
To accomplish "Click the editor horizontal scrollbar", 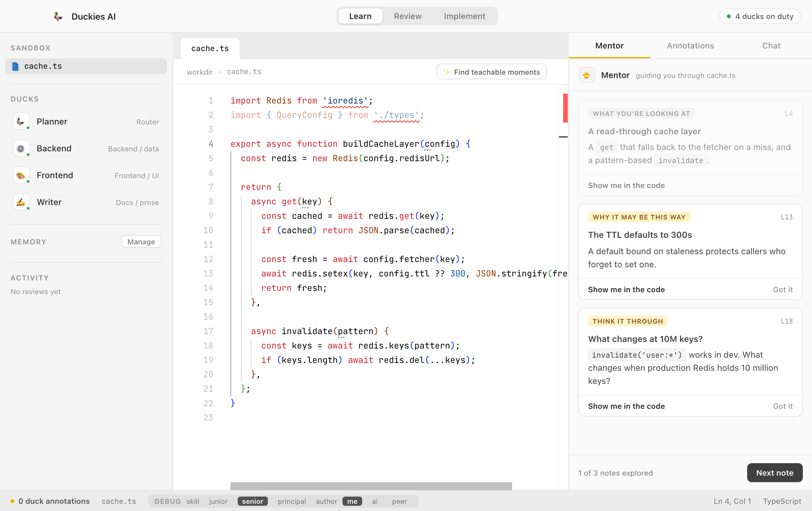I will click(x=371, y=486).
